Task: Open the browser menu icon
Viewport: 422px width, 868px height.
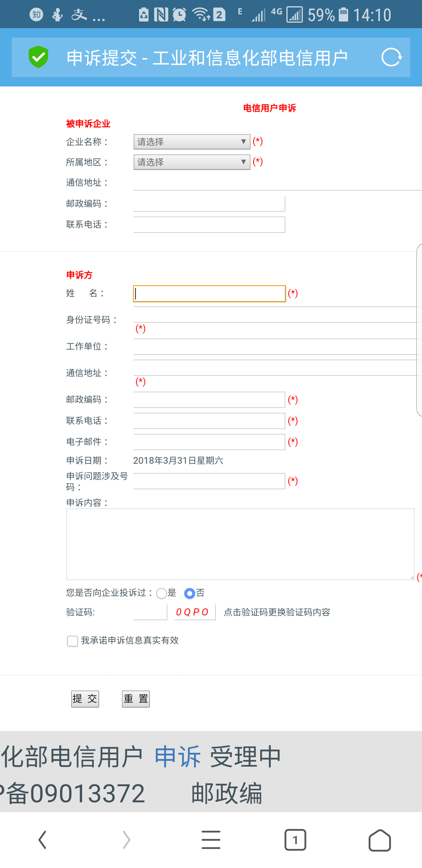Action: pos(211,839)
